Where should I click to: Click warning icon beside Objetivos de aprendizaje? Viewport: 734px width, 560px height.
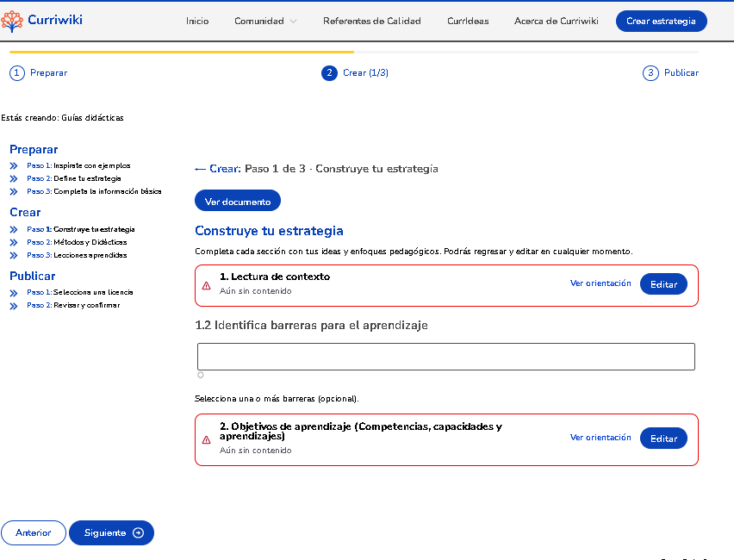tap(207, 439)
